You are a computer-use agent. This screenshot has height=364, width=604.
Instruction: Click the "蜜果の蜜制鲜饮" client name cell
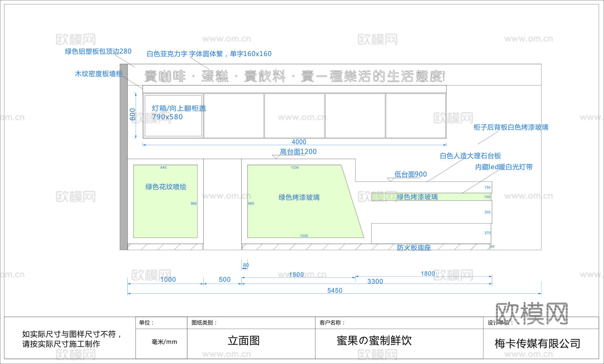pyautogui.click(x=374, y=341)
